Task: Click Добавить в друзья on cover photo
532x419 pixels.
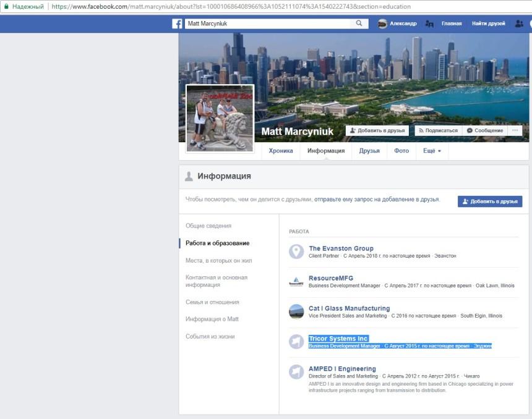Action: point(377,130)
